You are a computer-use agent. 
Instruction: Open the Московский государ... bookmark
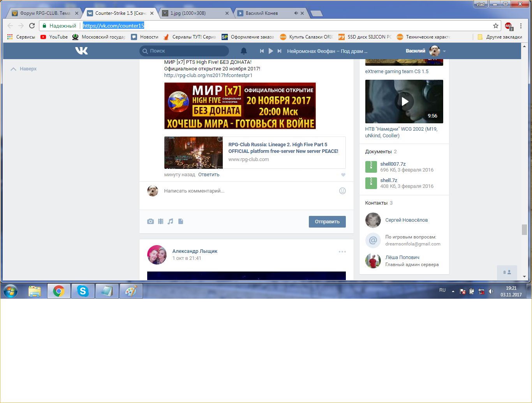coord(99,37)
